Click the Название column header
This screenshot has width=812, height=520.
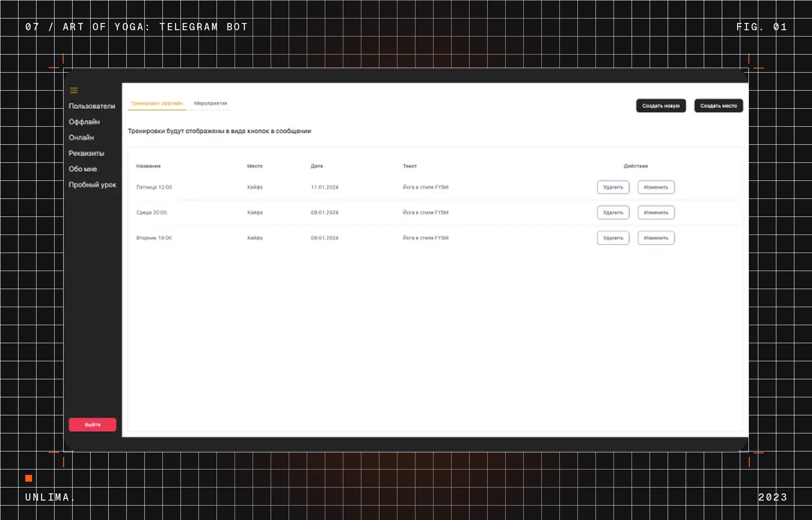pyautogui.click(x=148, y=166)
